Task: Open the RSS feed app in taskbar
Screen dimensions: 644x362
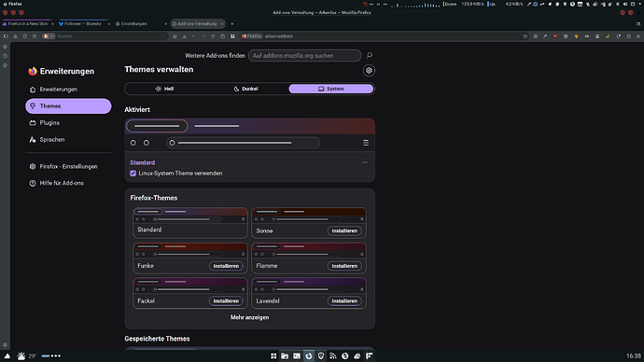Action: coord(332,355)
